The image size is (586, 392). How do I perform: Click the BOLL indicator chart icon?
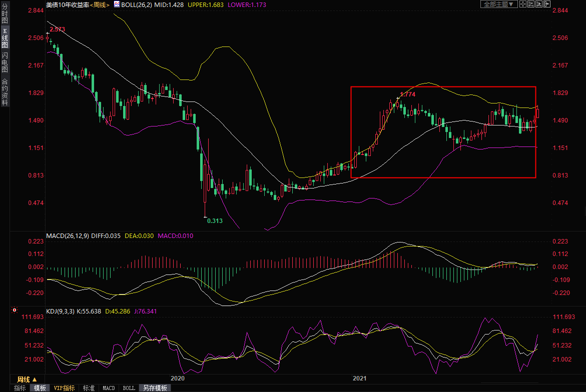(117, 4)
